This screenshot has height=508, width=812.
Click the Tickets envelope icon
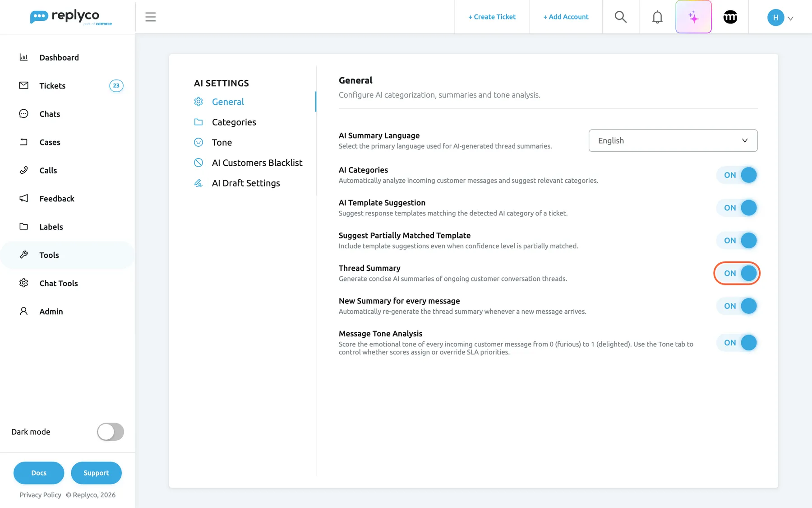tap(23, 85)
